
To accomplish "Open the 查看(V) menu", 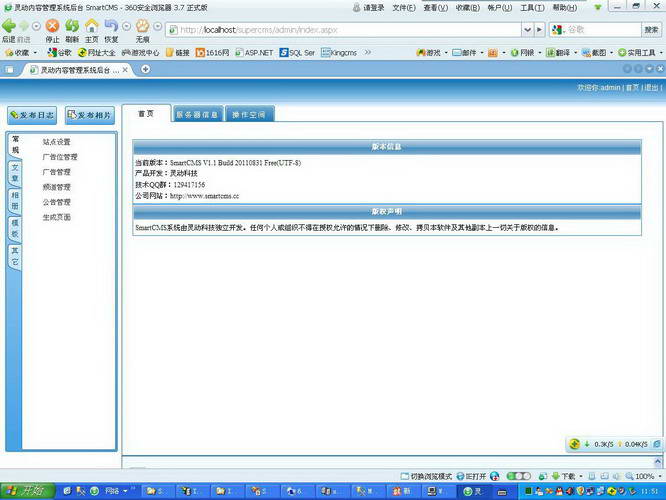I will click(x=435, y=8).
